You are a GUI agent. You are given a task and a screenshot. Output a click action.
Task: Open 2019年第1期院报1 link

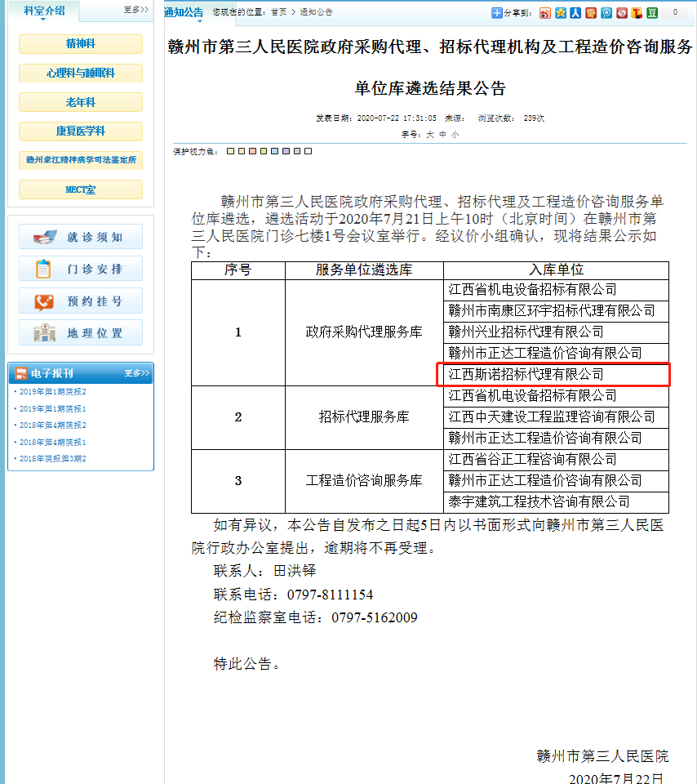[x=52, y=409]
